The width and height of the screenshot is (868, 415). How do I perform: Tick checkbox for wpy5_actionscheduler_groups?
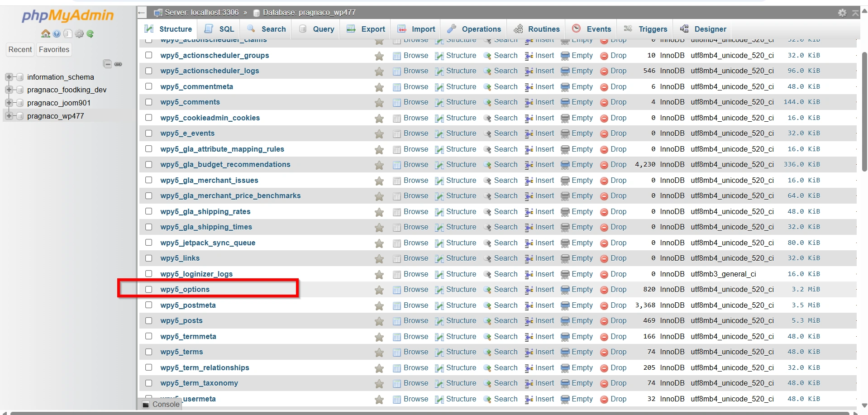click(148, 55)
